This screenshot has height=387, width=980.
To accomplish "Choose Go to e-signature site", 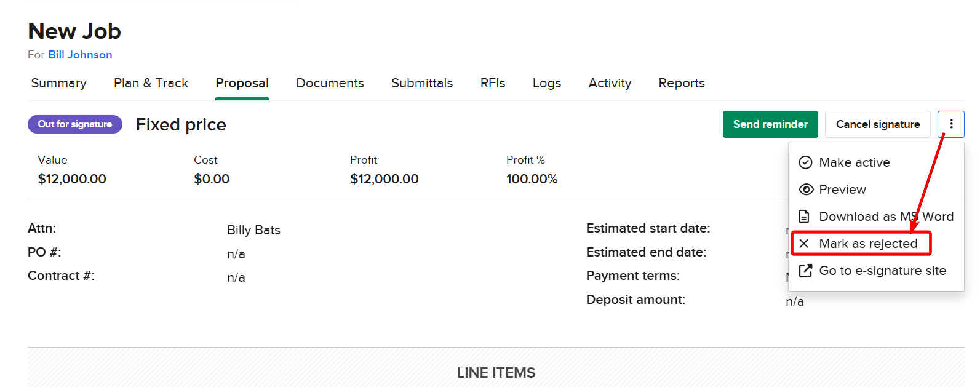I will click(882, 271).
